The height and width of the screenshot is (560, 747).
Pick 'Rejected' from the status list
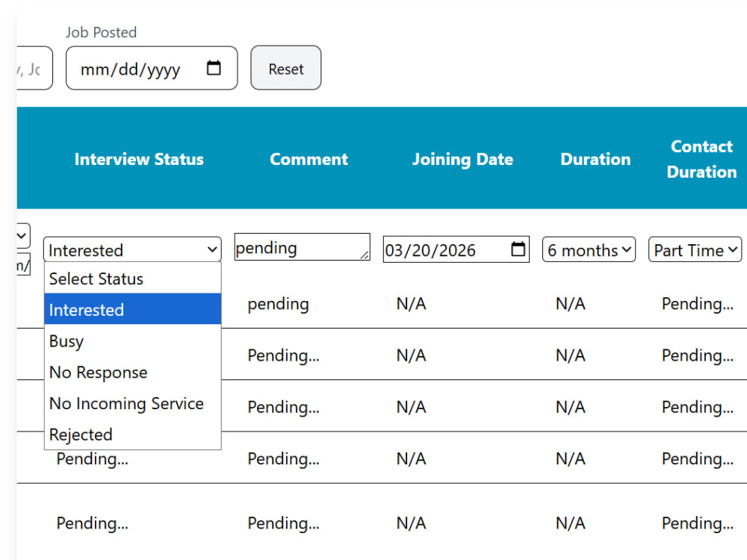pyautogui.click(x=132, y=435)
